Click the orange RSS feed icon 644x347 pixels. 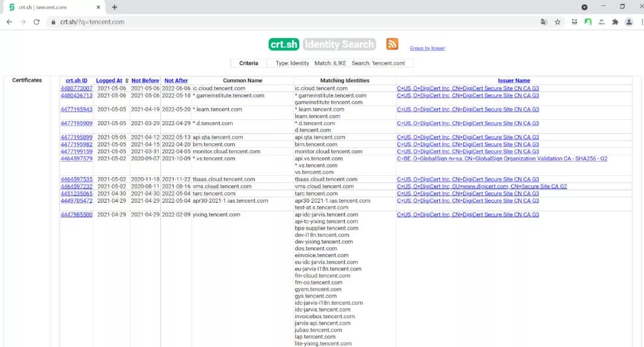coord(392,44)
